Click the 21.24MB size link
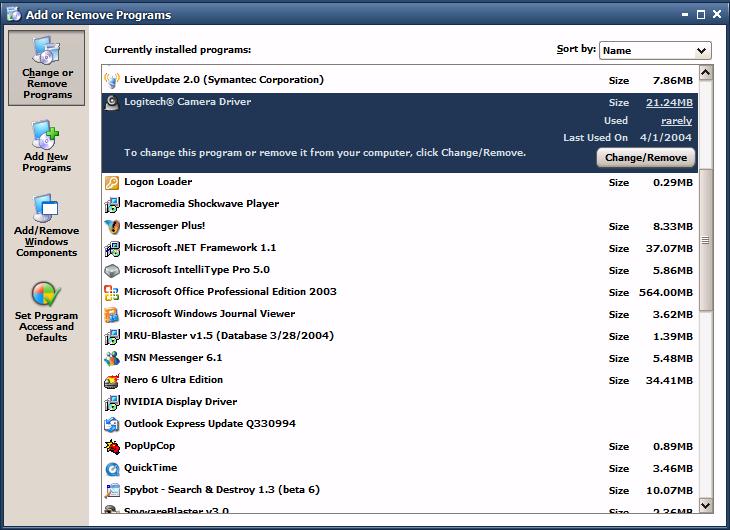This screenshot has height=530, width=730. click(669, 102)
